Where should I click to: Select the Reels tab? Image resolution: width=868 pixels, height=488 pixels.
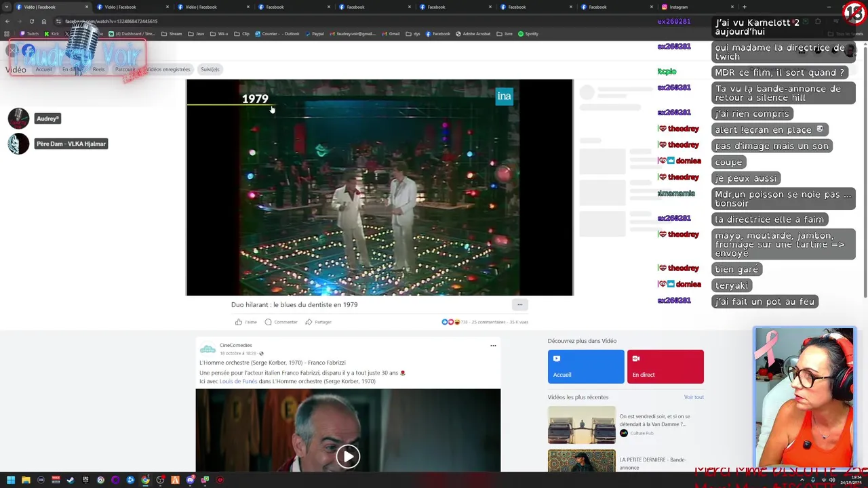click(99, 69)
